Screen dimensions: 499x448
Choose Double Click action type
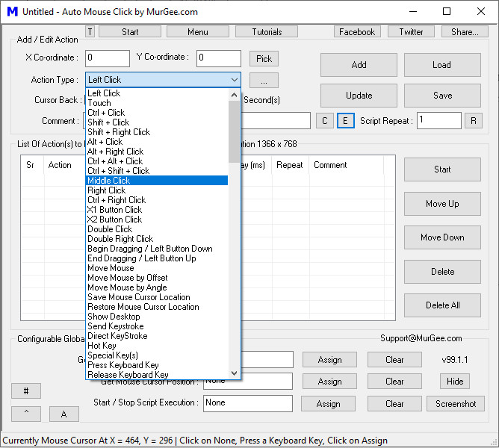(157, 229)
